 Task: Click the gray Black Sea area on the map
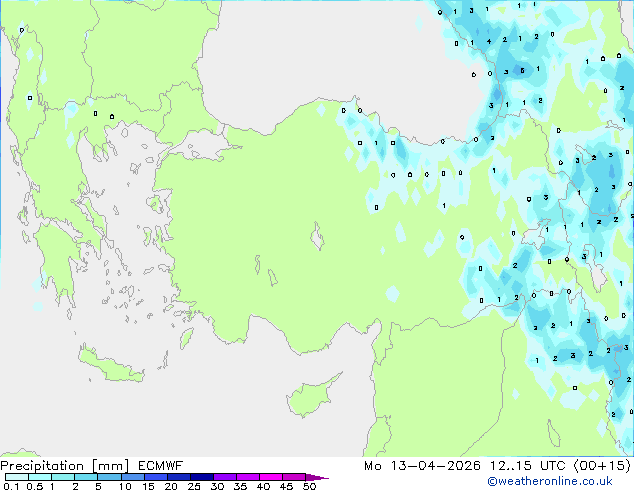point(320,50)
